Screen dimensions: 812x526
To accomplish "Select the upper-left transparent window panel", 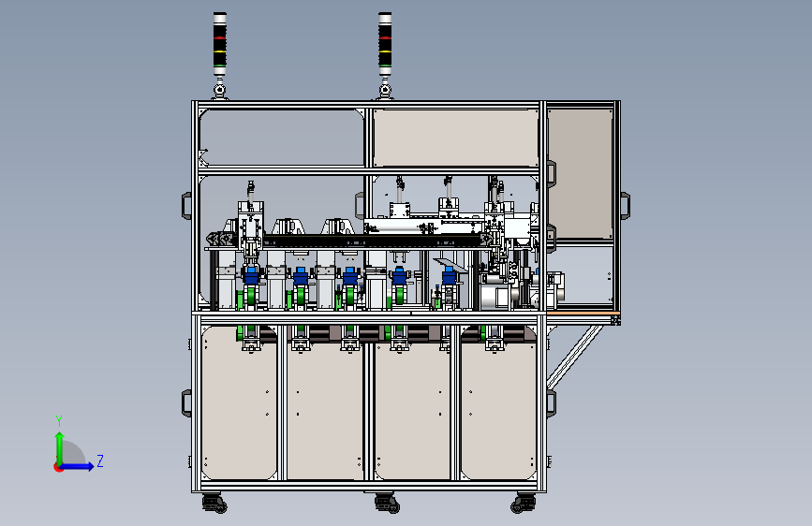I will 282,138.
